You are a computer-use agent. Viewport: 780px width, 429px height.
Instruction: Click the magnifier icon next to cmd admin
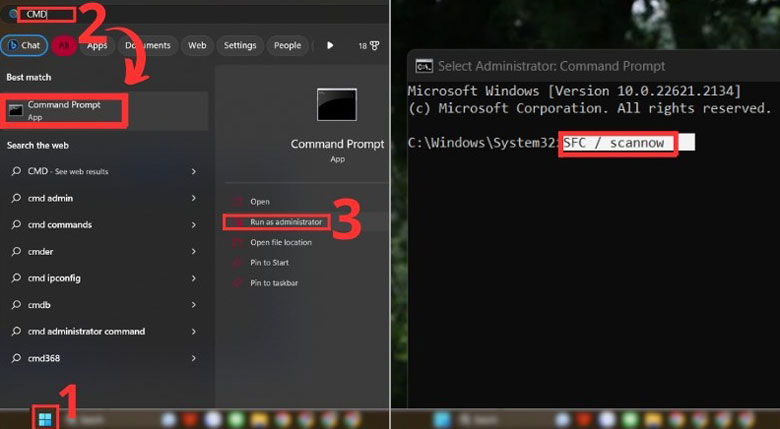(x=16, y=198)
